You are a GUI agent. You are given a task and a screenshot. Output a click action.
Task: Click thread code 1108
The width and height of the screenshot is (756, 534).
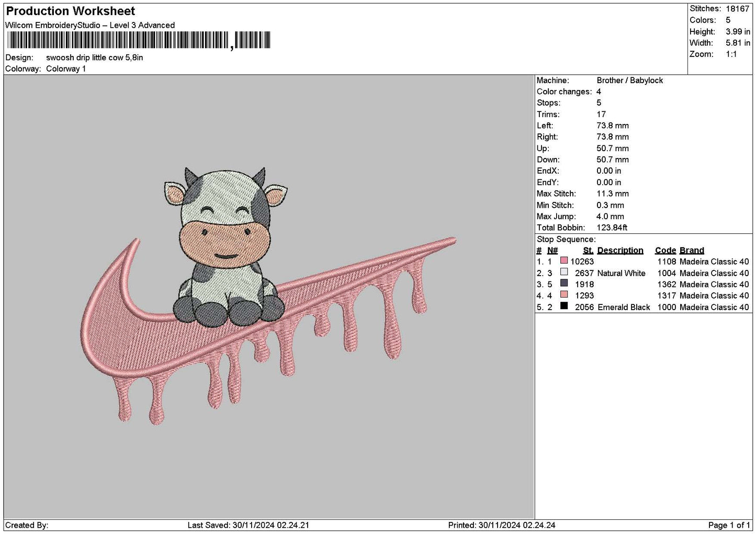[667, 262]
